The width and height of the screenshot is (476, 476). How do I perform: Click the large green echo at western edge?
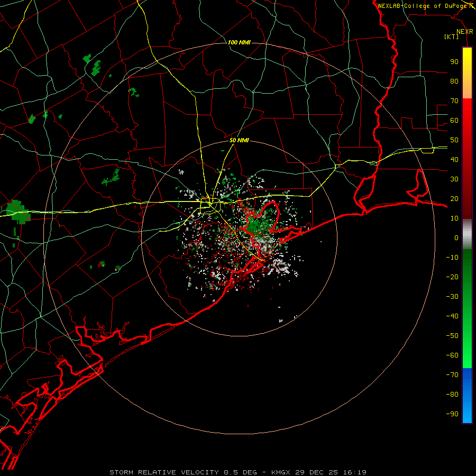(18, 212)
